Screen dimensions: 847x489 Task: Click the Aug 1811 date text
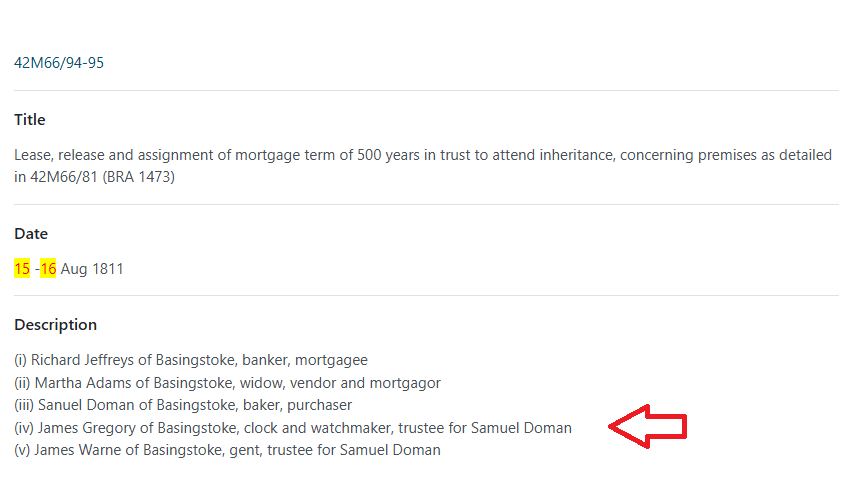click(x=92, y=269)
